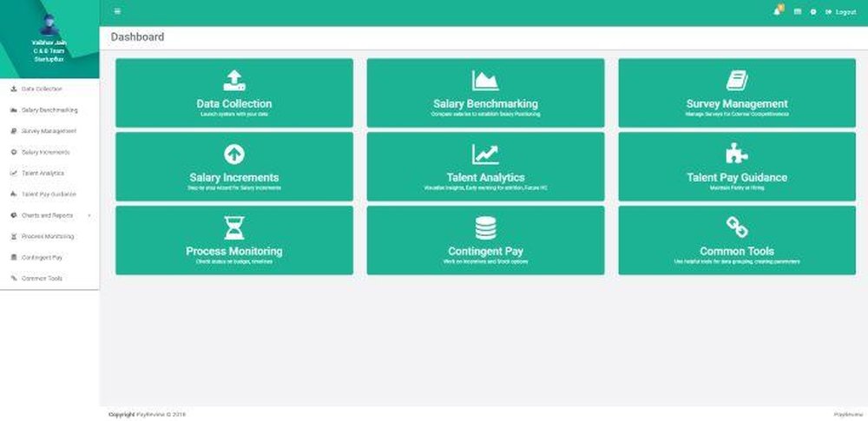Viewport: 868px width, 421px height.
Task: Open Common Tools in the sidebar
Action: click(42, 279)
